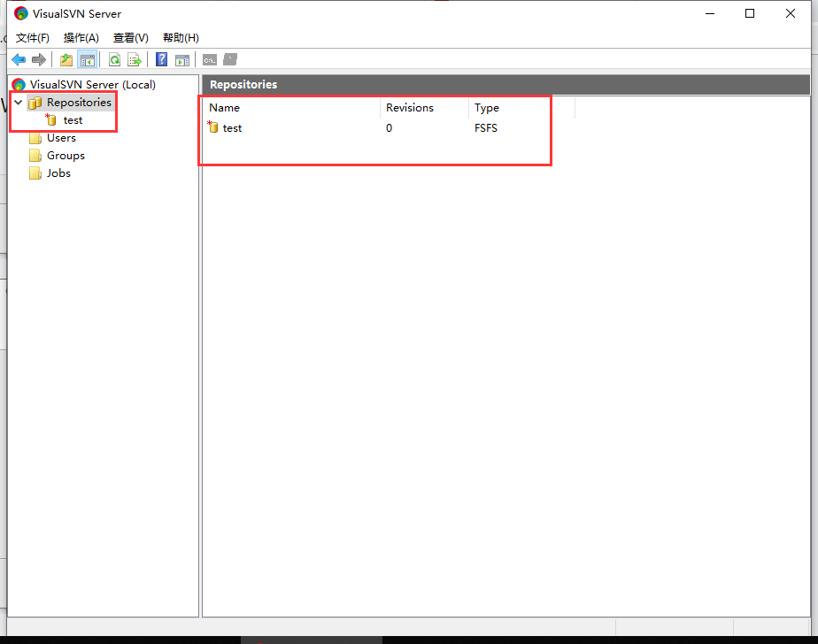Sort list by Name column header
This screenshot has height=644, width=818.
tap(291, 108)
